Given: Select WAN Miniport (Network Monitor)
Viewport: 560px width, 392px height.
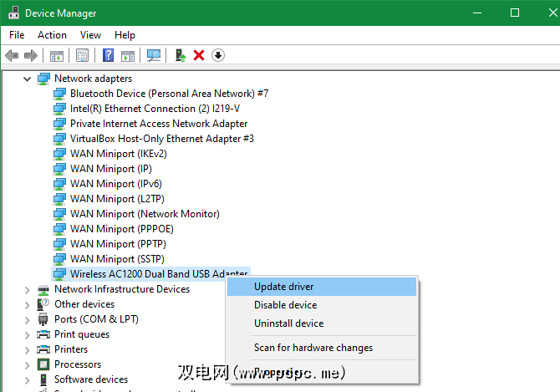Looking at the screenshot, I should [145, 214].
